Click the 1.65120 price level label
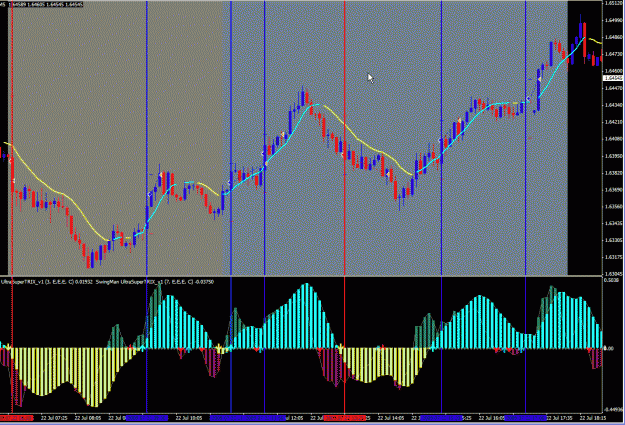625x425 pixels. tap(614, 3)
